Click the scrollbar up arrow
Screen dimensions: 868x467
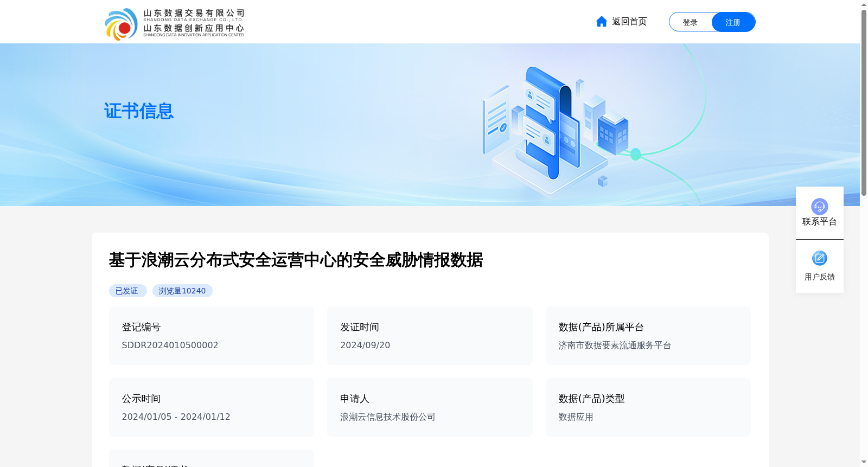pos(864,4)
